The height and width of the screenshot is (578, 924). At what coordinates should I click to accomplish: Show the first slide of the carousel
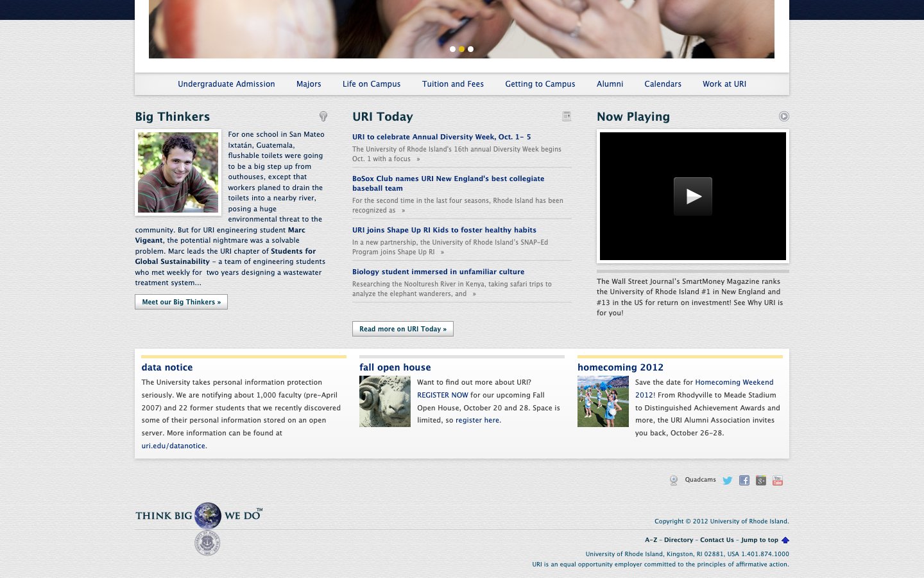(x=452, y=49)
